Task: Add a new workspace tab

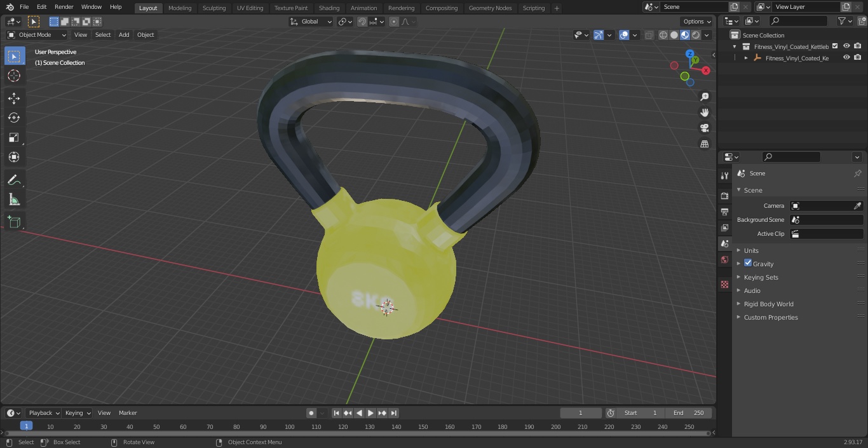Action: click(557, 8)
